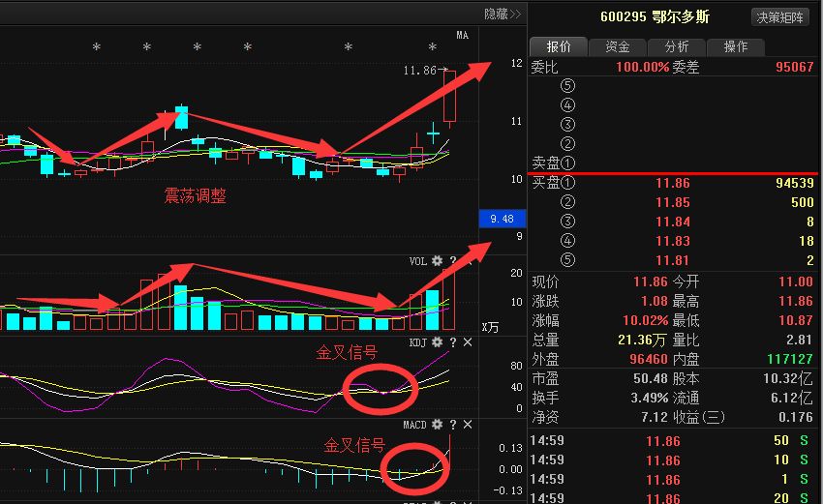The height and width of the screenshot is (504, 823).
Task: Switch to the 操作 tab
Action: click(735, 46)
